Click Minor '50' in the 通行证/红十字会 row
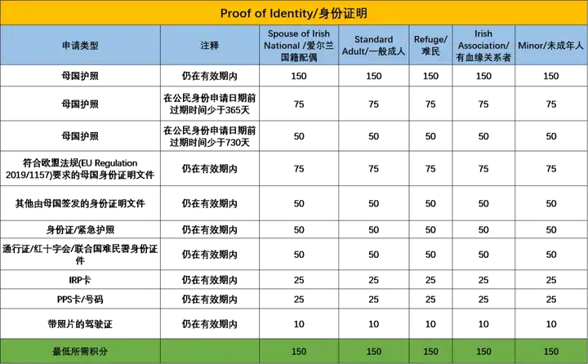The height and width of the screenshot is (364, 588). (551, 255)
